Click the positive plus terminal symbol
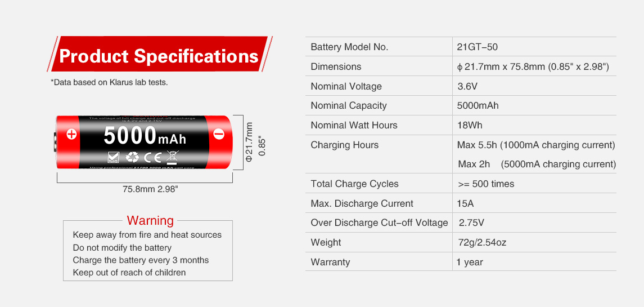 pyautogui.click(x=71, y=135)
